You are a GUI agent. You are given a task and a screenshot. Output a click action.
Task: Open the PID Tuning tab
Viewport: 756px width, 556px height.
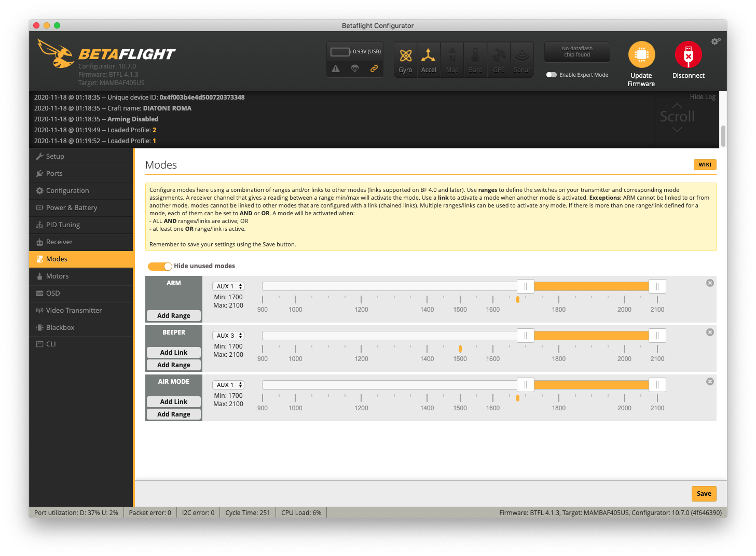[x=81, y=225]
